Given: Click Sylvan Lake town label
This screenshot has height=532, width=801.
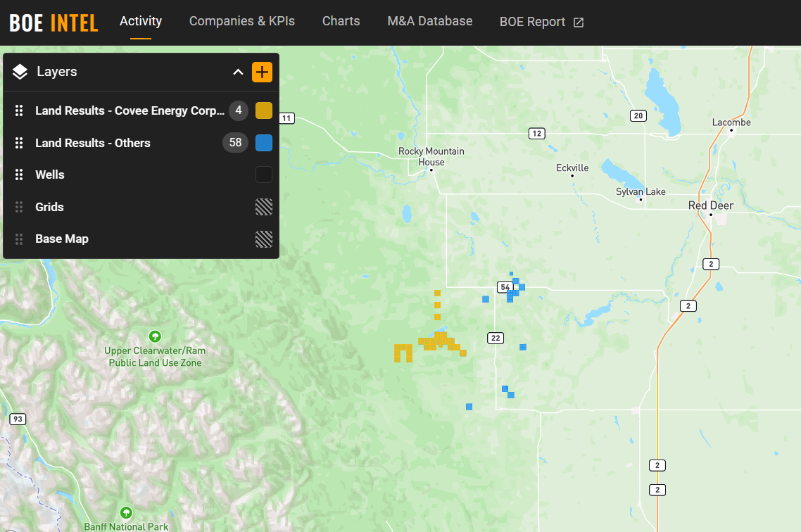Looking at the screenshot, I should [641, 191].
